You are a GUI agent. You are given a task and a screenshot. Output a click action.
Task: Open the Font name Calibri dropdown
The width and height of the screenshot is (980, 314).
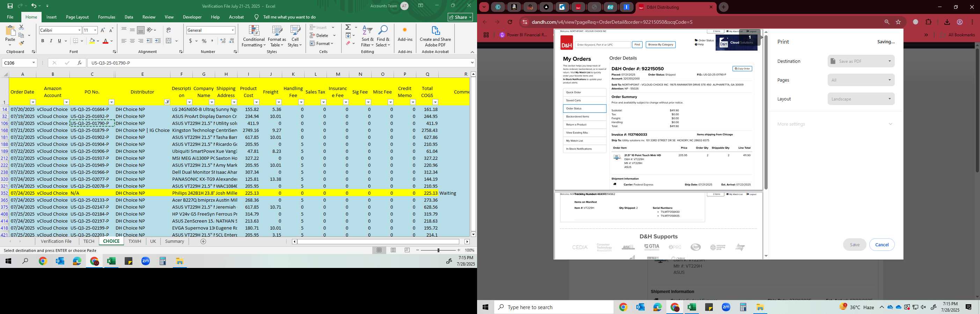click(79, 30)
